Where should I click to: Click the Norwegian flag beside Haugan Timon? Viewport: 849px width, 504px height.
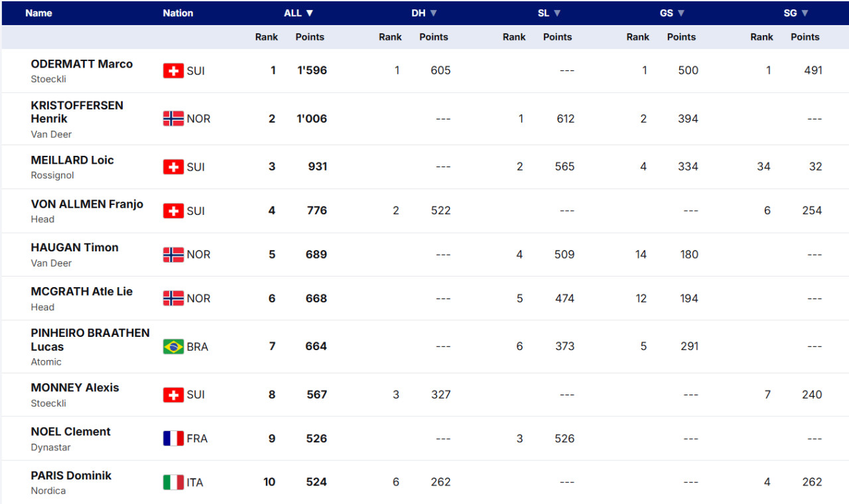point(173,255)
